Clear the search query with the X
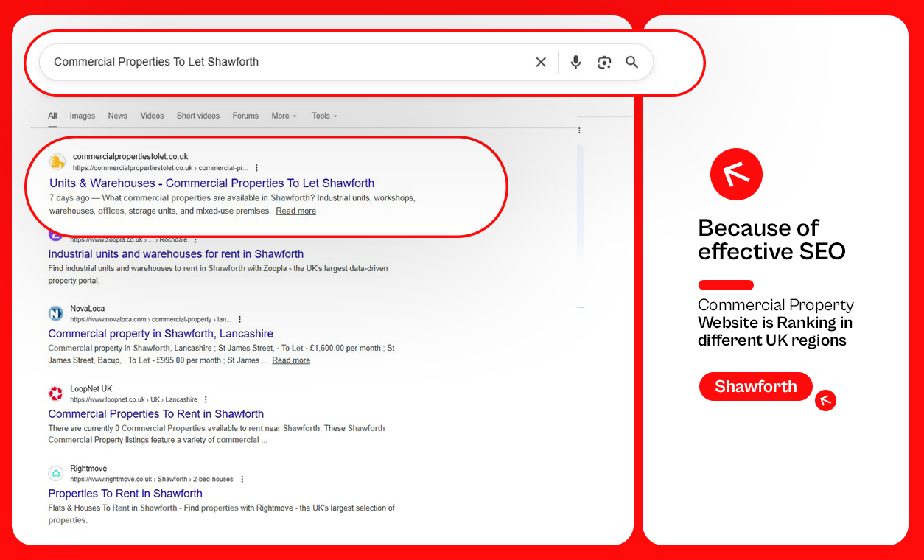 coord(541,62)
